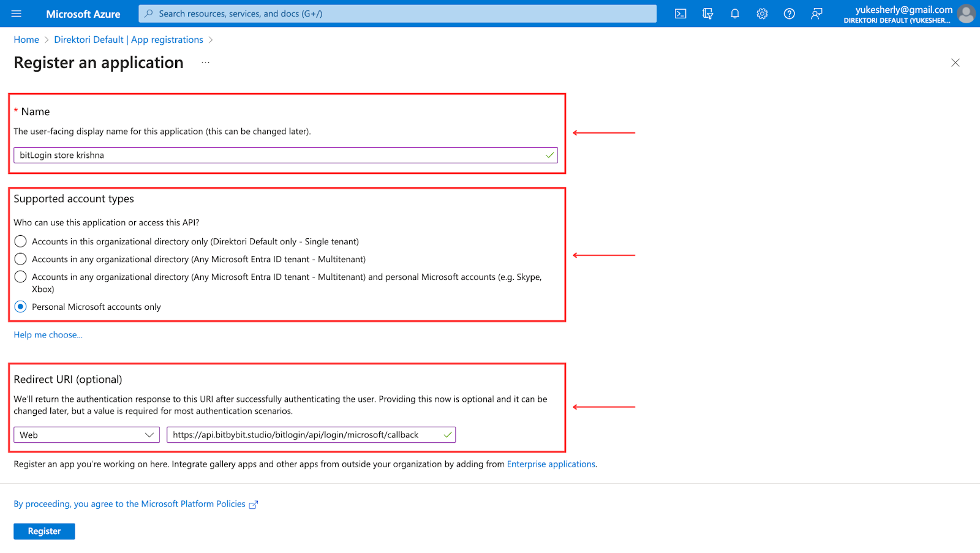Close the Register an application pane
The width and height of the screenshot is (980, 553).
point(955,62)
